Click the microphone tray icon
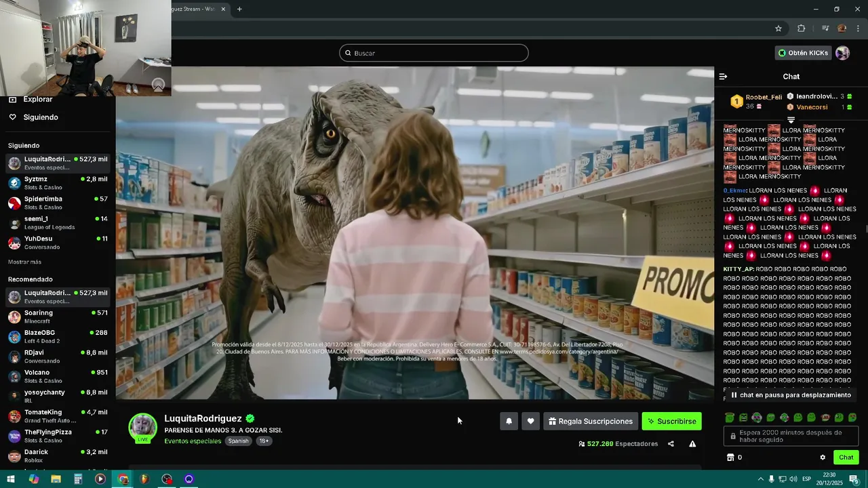This screenshot has width=868, height=488. [771, 479]
